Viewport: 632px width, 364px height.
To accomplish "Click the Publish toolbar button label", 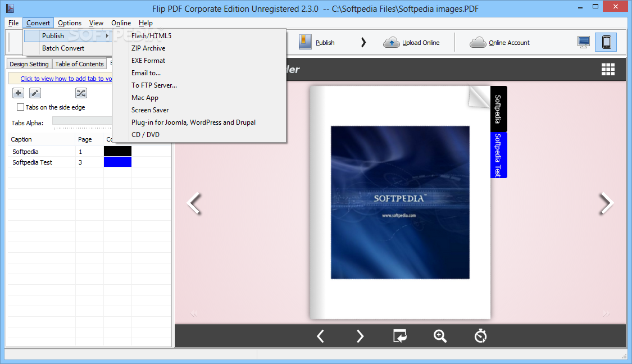I will [325, 43].
